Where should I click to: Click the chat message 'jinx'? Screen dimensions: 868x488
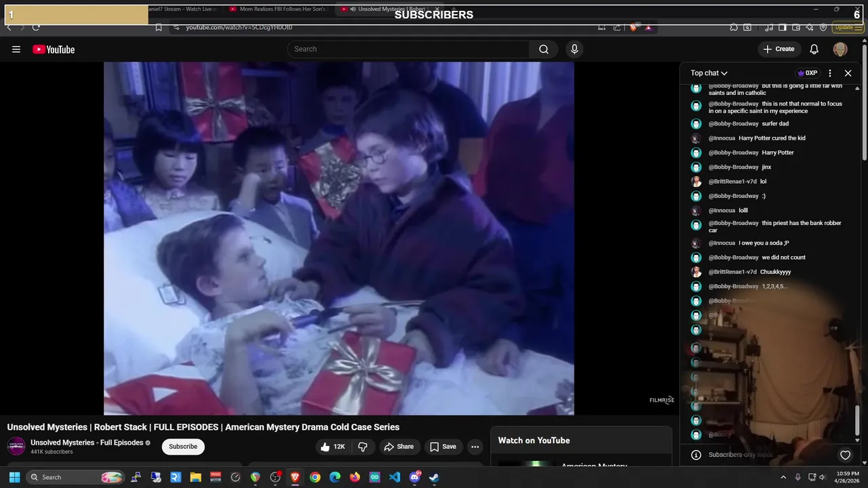pos(766,167)
